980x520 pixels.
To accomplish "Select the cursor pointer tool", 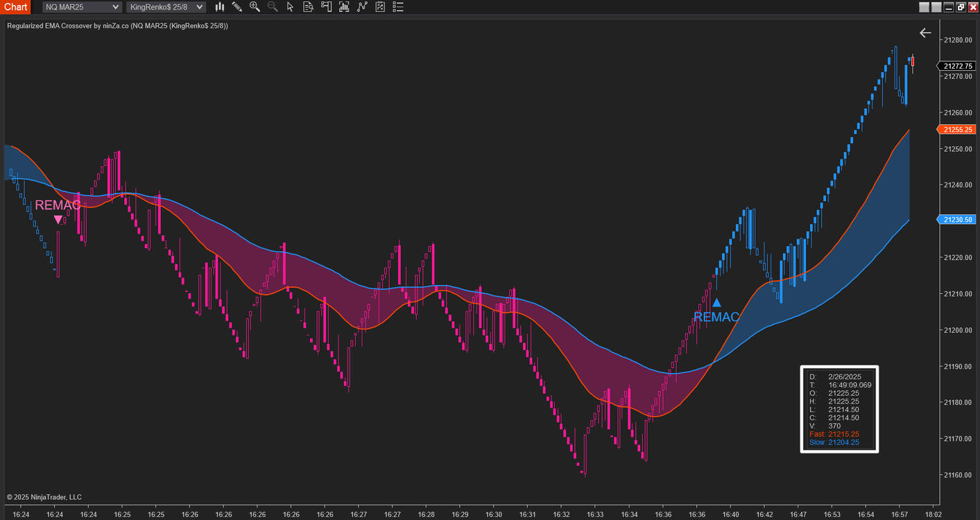I will [x=290, y=7].
